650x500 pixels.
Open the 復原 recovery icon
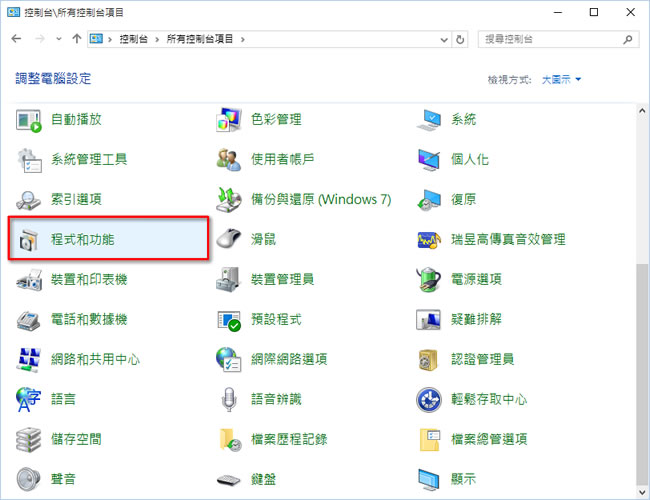pos(429,200)
